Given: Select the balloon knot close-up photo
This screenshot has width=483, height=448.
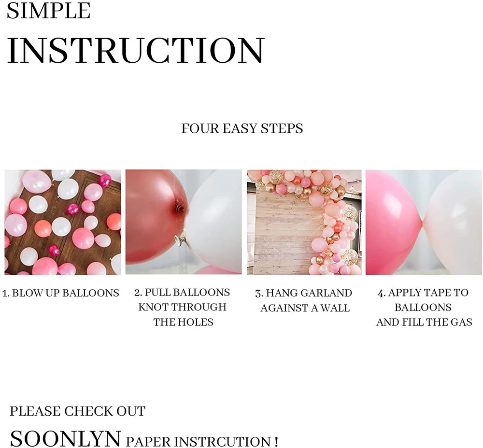Looking at the screenshot, I should [184, 222].
